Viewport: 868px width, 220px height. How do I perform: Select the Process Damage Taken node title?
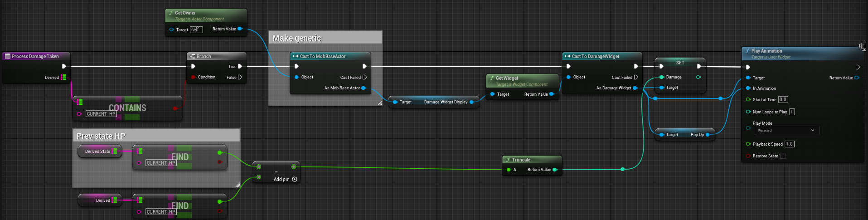click(x=35, y=56)
